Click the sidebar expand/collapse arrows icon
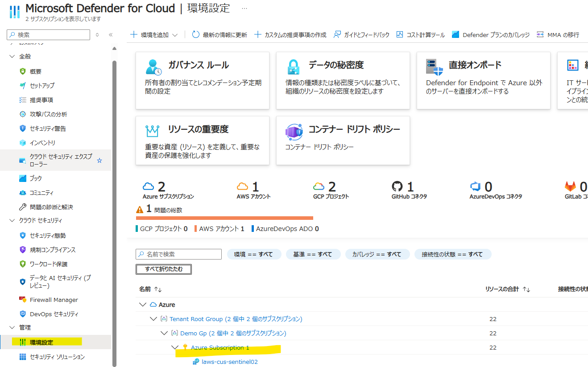Viewport: 588px width, 367px height. [x=97, y=35]
